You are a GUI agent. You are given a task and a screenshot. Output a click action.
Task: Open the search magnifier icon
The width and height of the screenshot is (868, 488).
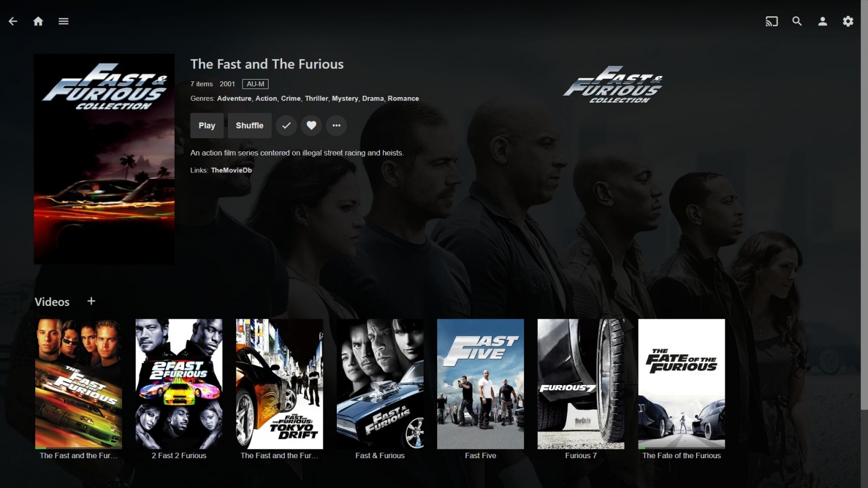click(x=797, y=21)
